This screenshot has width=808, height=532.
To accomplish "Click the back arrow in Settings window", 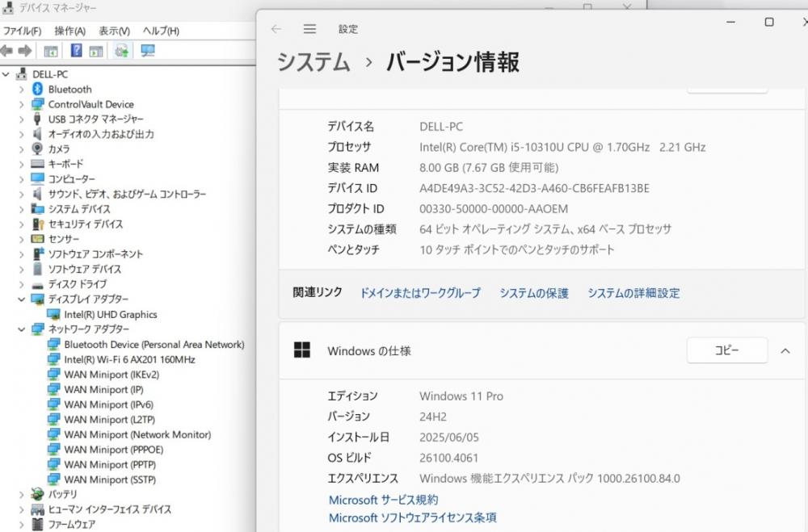I will (x=276, y=29).
